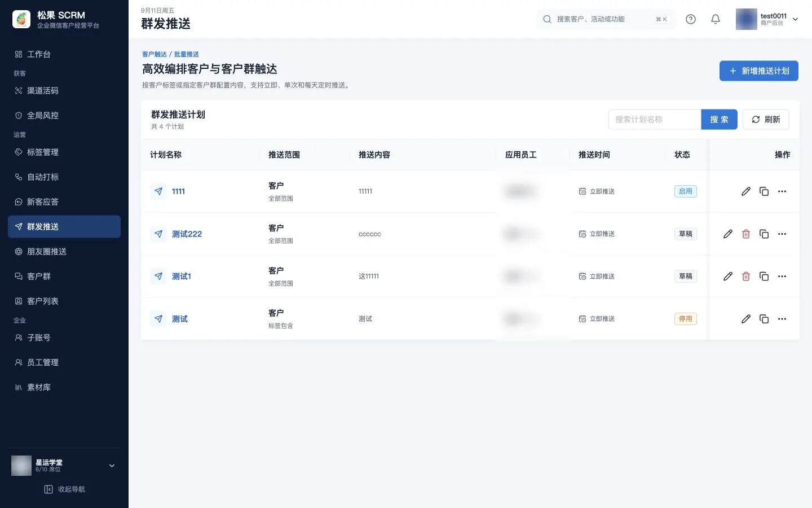This screenshot has width=812, height=508.
Task: Click the 搜索 button beside plan search
Action: [x=719, y=120]
